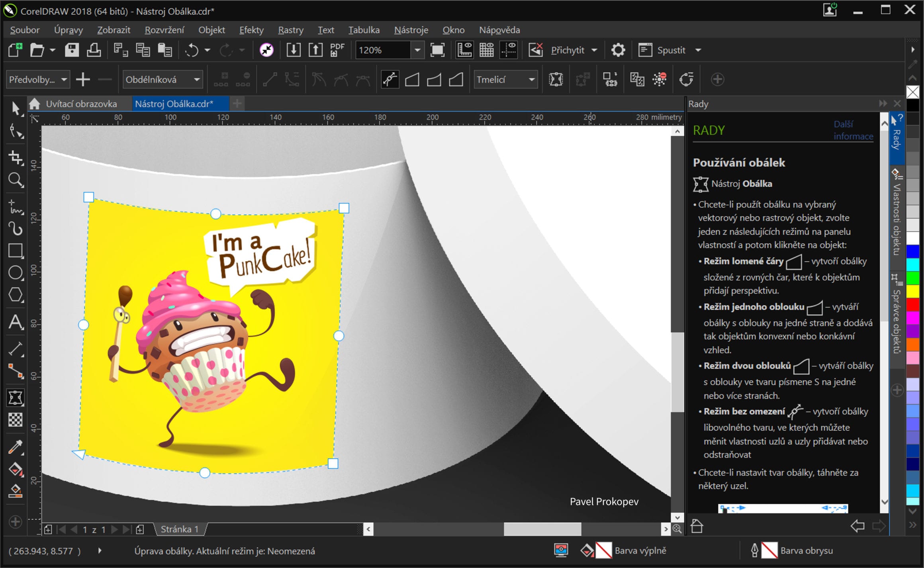Viewport: 924px width, 568px height.
Task: Switch envelope to single-arc mode on property bar
Action: [x=435, y=79]
